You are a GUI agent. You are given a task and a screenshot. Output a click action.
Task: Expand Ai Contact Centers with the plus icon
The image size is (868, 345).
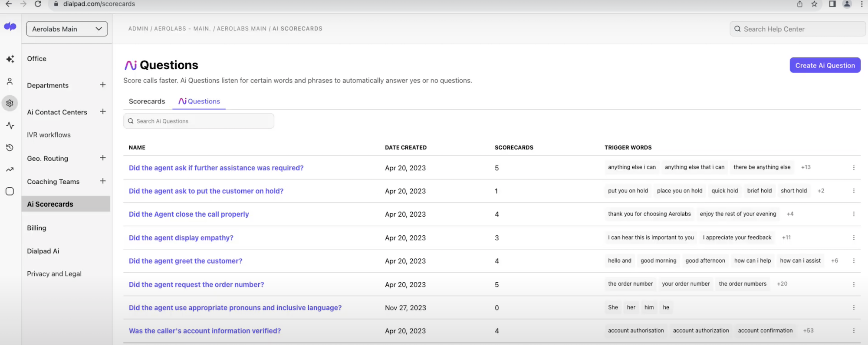(x=103, y=112)
